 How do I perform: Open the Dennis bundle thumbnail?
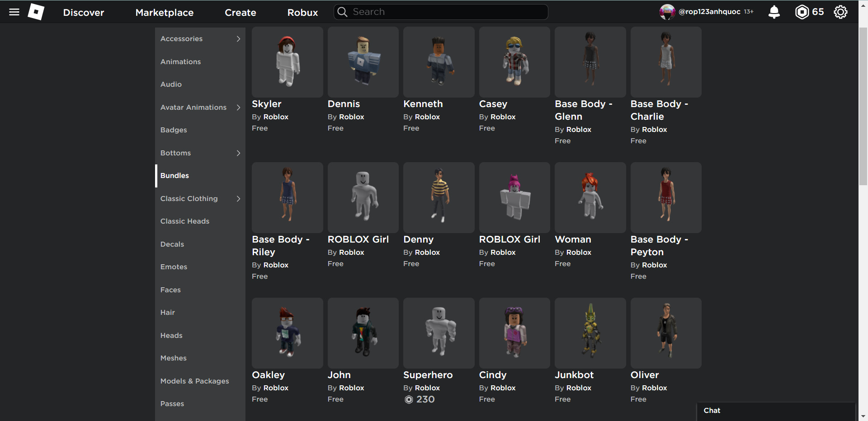pyautogui.click(x=363, y=62)
